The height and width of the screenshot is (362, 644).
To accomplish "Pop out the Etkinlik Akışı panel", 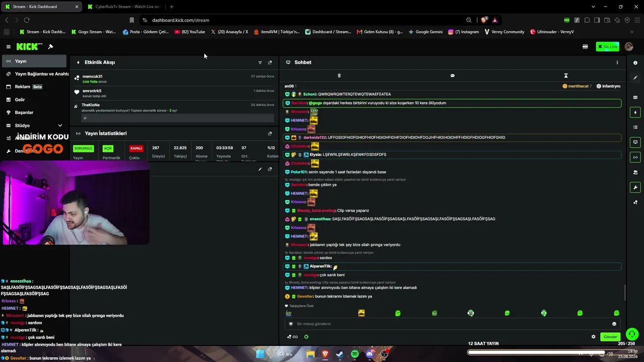I will click(x=270, y=62).
